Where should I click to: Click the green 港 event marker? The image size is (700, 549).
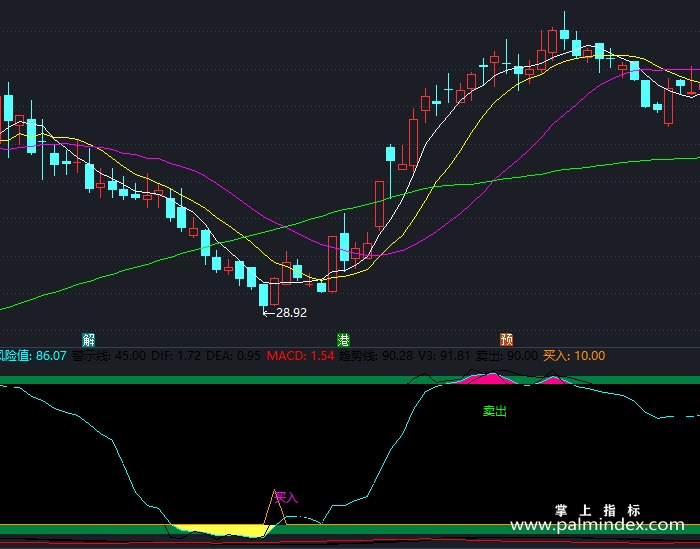click(x=343, y=340)
